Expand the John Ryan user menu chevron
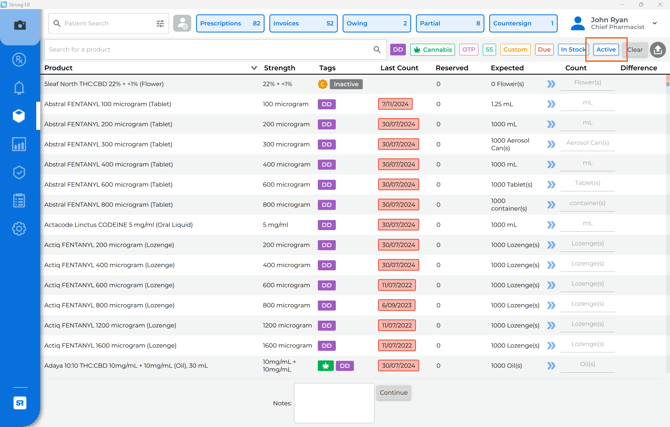This screenshot has height=427, width=670. click(655, 23)
